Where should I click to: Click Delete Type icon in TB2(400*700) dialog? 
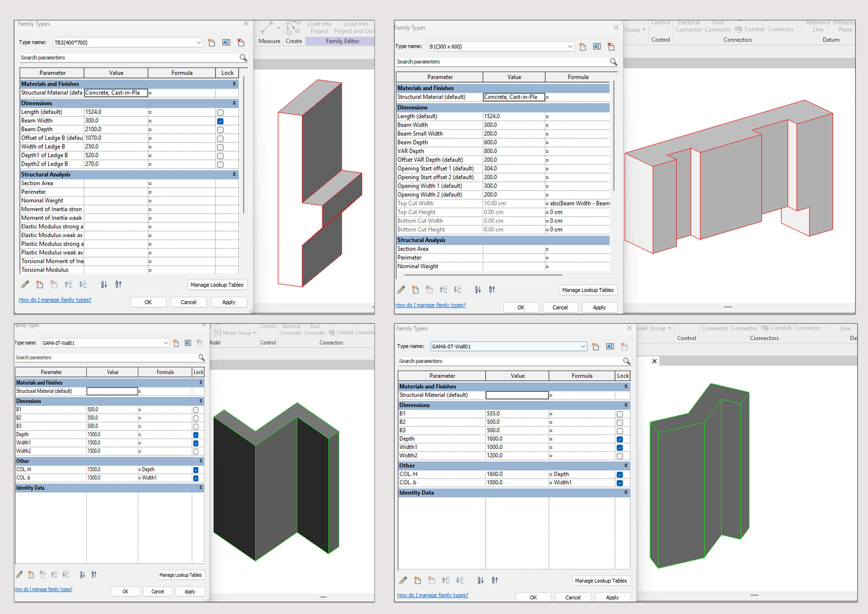[x=240, y=43]
